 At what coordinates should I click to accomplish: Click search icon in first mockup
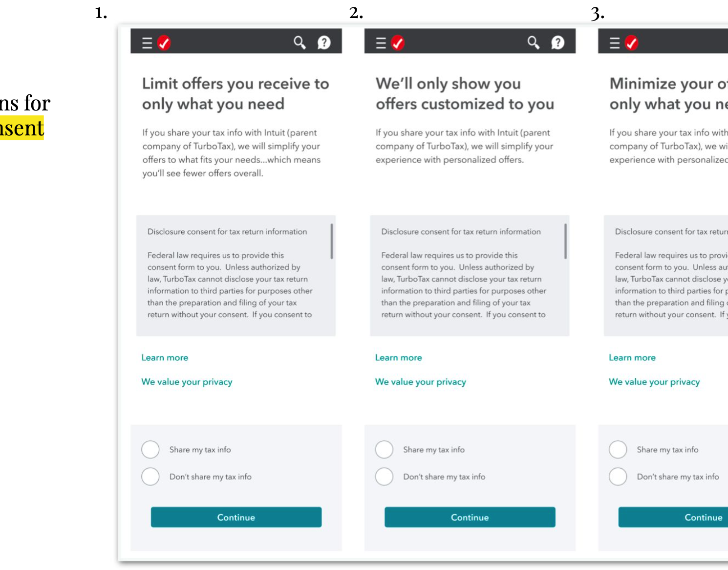300,43
